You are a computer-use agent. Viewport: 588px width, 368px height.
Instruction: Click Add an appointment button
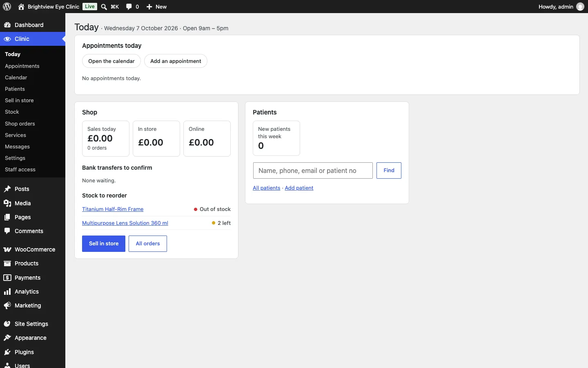176,61
